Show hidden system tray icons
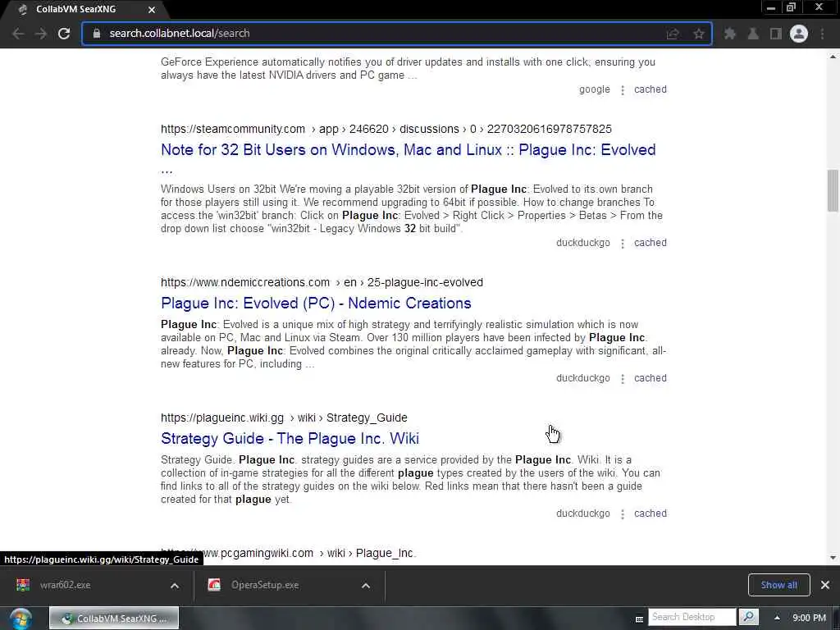Image resolution: width=840 pixels, height=630 pixels. pos(777,618)
